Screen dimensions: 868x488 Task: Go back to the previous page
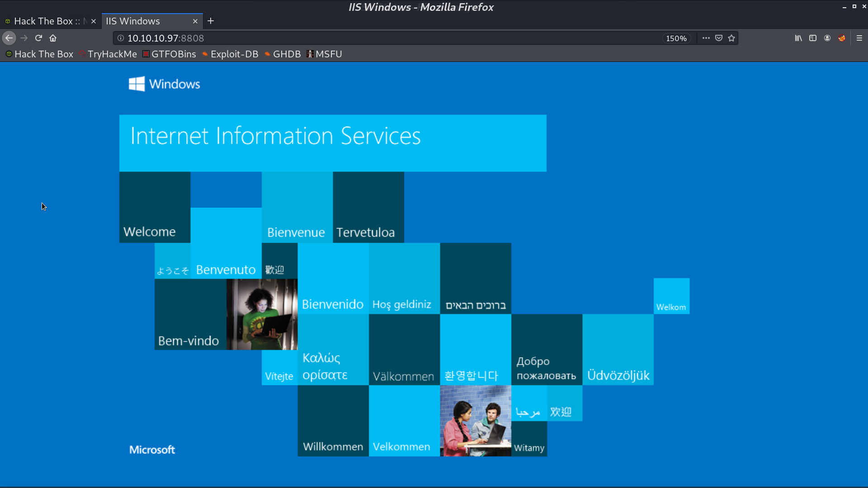click(9, 38)
